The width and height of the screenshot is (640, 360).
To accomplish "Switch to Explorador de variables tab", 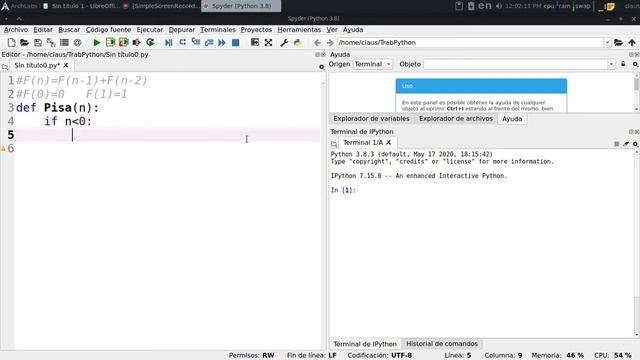I will pyautogui.click(x=371, y=119).
